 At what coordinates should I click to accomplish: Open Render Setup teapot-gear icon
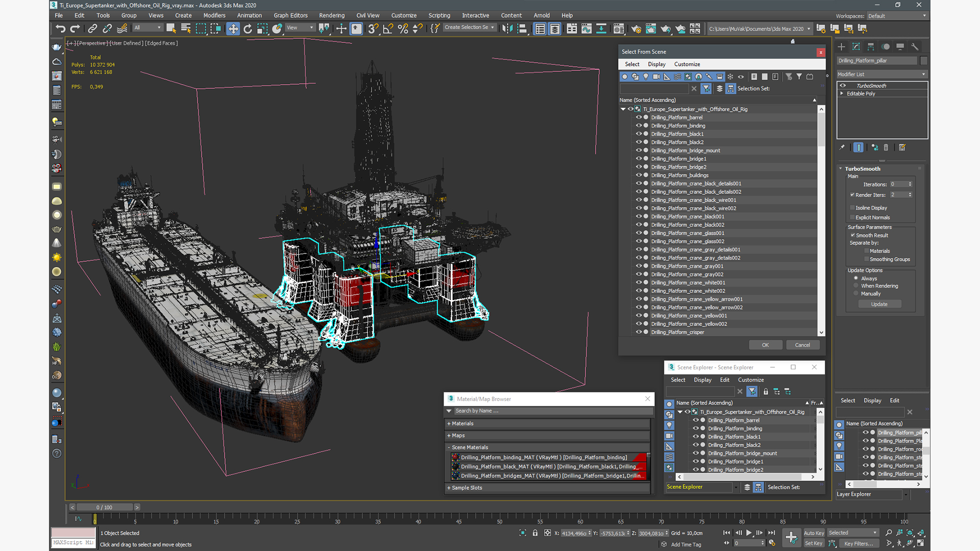(636, 29)
